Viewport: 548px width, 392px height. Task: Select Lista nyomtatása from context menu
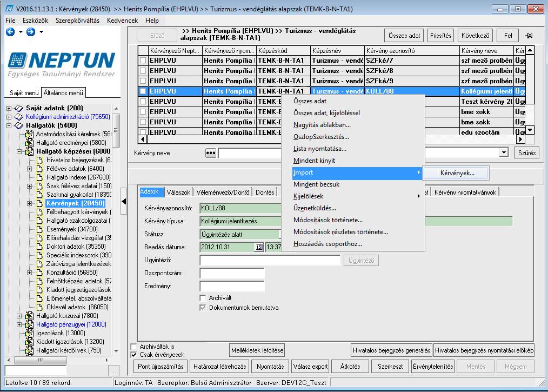click(320, 149)
